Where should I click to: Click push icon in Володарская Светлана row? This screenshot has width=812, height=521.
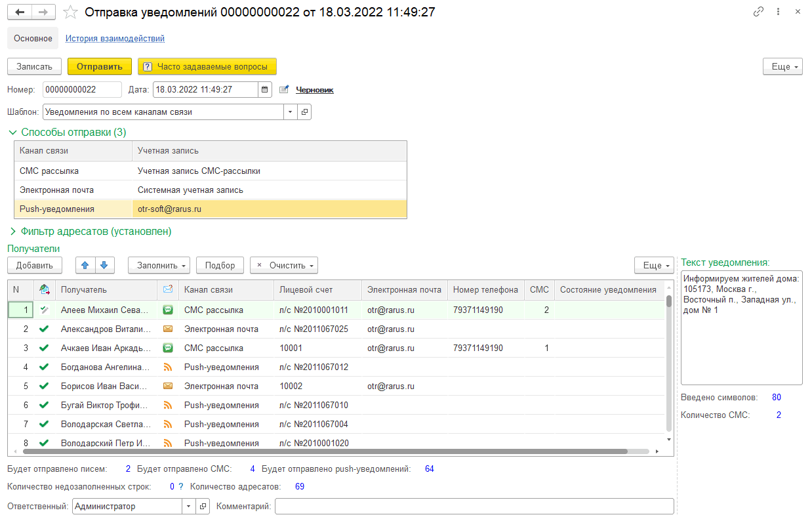click(167, 424)
